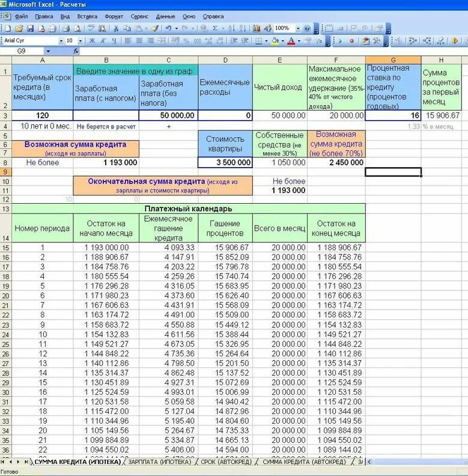Undo the last action

(x=168, y=28)
